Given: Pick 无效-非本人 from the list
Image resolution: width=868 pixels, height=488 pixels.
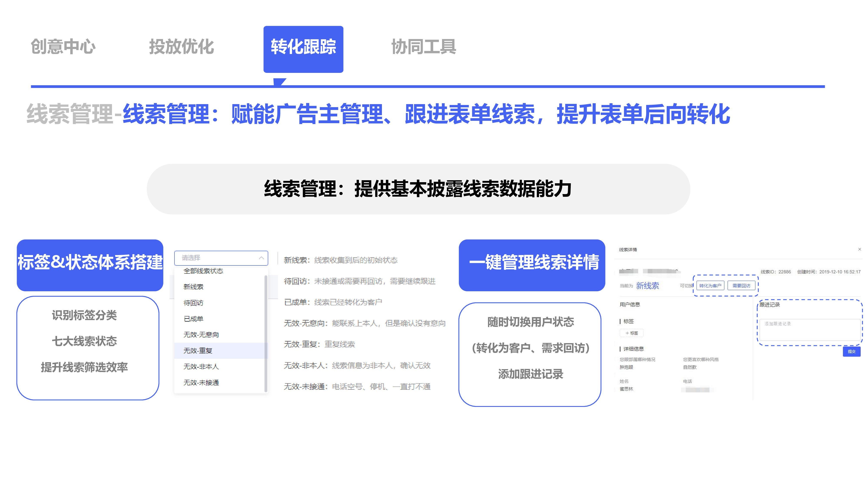Looking at the screenshot, I should pyautogui.click(x=201, y=366).
